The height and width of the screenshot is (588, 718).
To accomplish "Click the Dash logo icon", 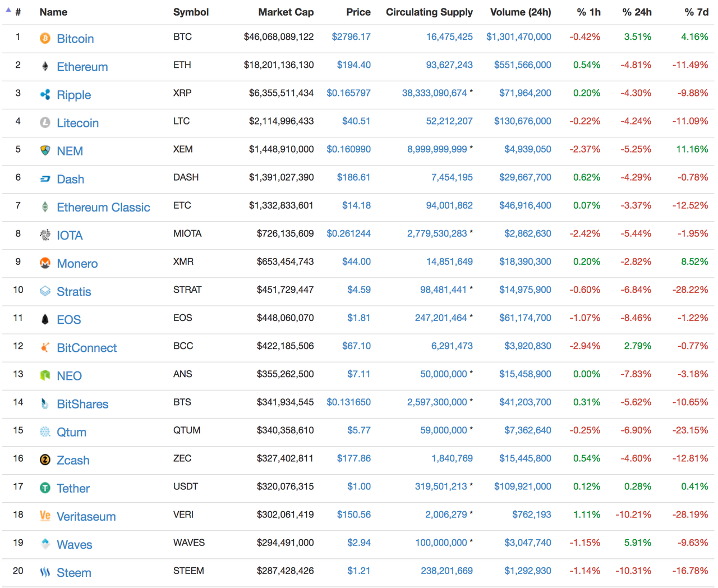I will (45, 179).
